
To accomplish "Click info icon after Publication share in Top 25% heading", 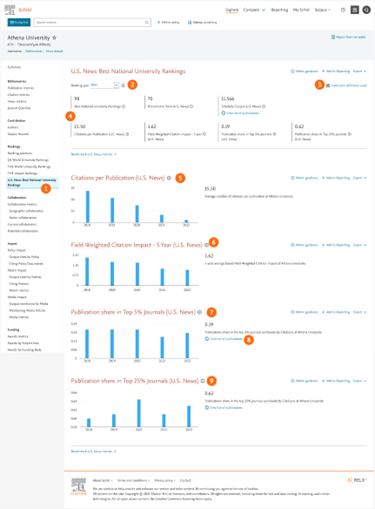I will point(202,381).
